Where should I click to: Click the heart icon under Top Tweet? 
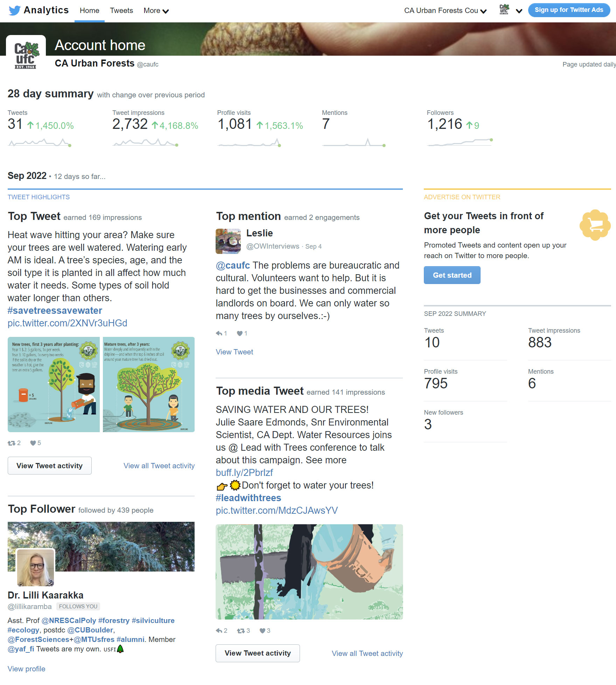click(x=33, y=443)
